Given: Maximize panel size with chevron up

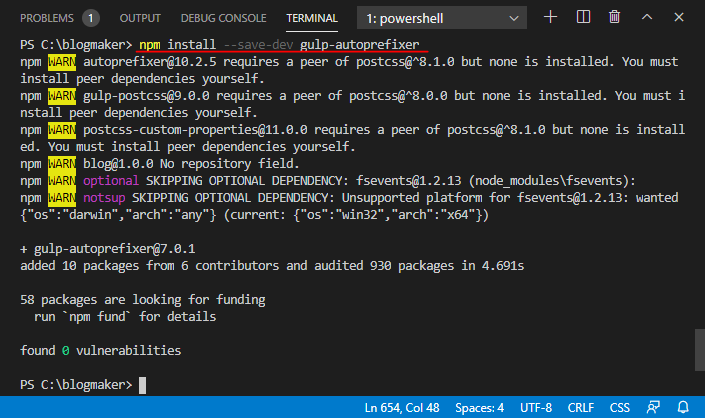Looking at the screenshot, I should [647, 18].
